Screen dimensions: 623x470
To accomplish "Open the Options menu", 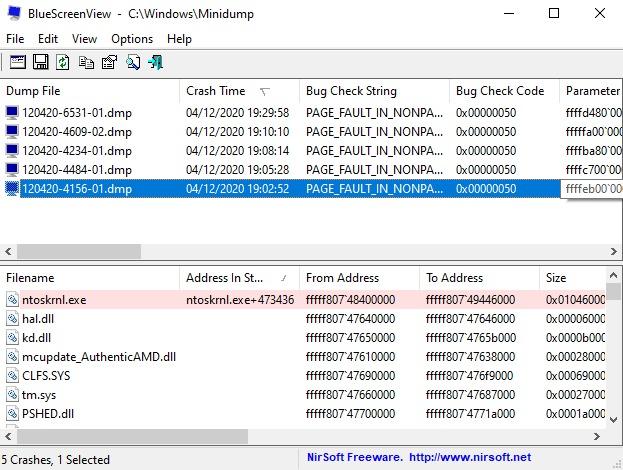I will [x=132, y=39].
